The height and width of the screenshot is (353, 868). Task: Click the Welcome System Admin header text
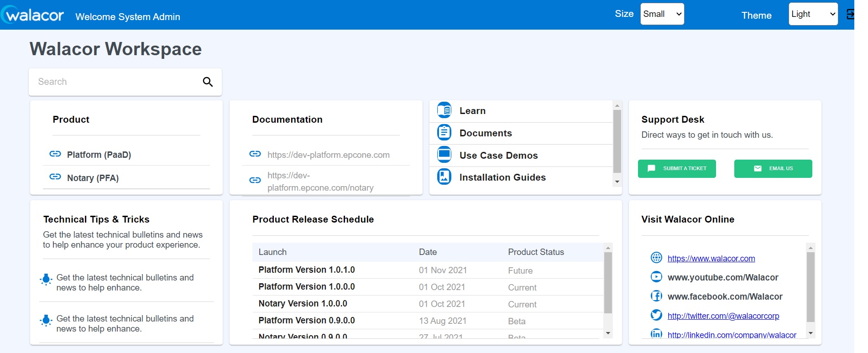(128, 17)
